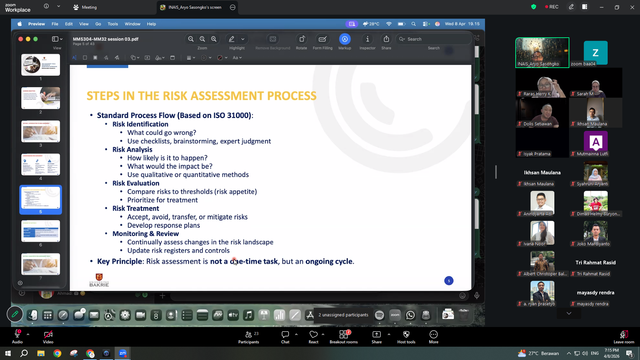This screenshot has height=360, width=640.
Task: Open the Highlight color dropdown arrow
Action: [242, 39]
